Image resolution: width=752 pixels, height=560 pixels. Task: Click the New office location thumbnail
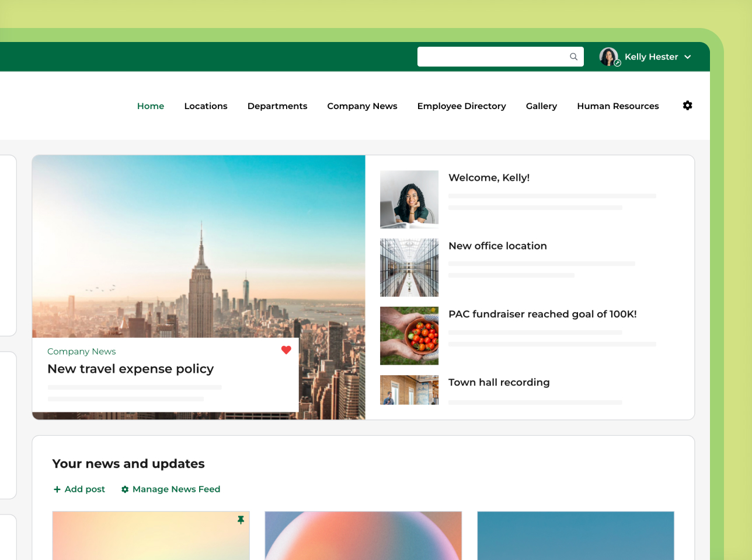point(409,268)
